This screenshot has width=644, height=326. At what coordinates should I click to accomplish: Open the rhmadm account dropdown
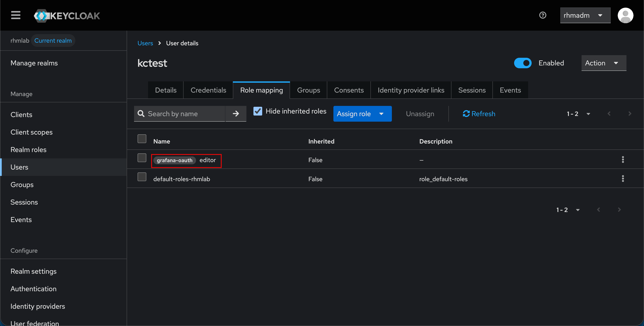point(585,15)
